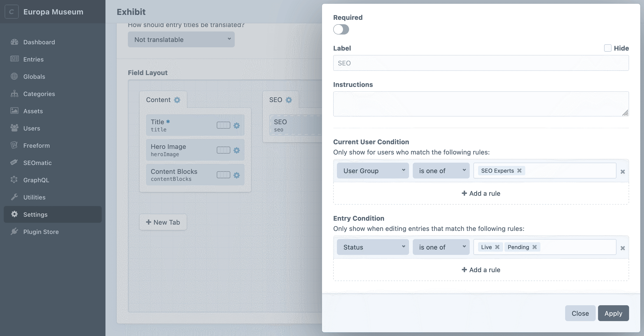Open the SEO tab gear menu
The width and height of the screenshot is (644, 336).
coord(289,100)
